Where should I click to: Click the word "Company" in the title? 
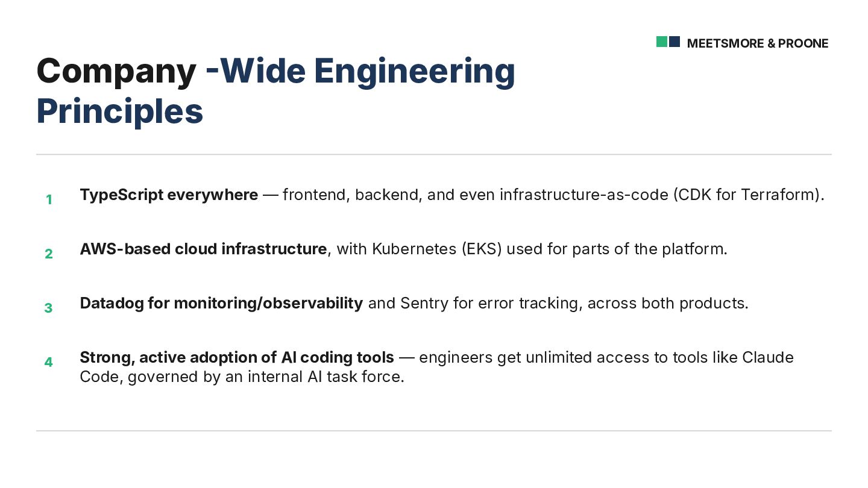click(116, 71)
